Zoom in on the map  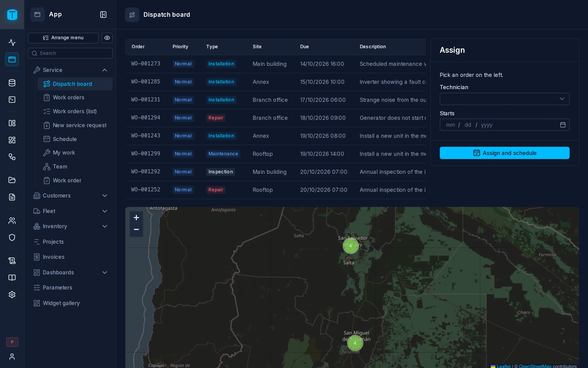136,218
